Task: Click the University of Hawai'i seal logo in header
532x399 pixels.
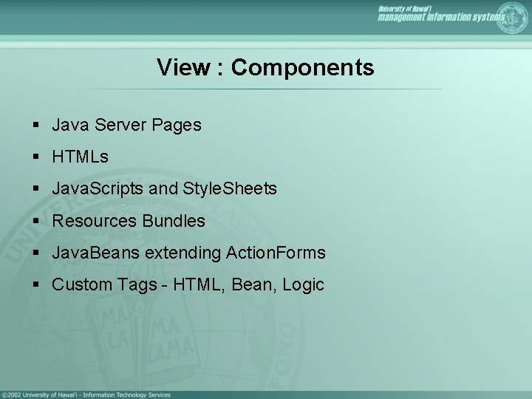Action: (512, 18)
